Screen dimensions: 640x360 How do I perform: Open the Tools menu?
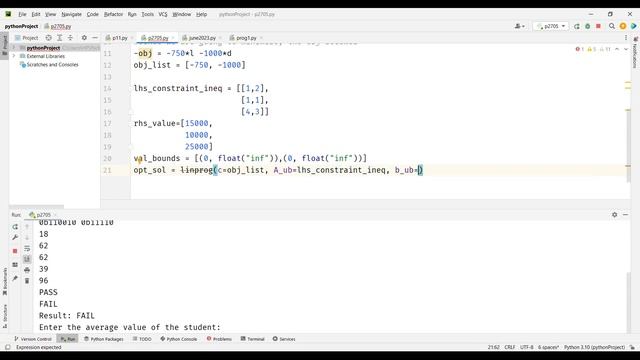coord(147,14)
